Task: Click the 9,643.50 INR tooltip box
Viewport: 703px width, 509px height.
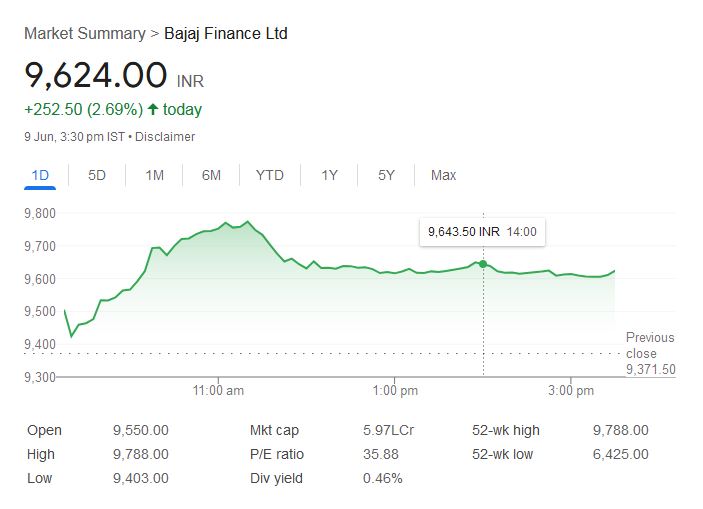Action: [x=482, y=232]
